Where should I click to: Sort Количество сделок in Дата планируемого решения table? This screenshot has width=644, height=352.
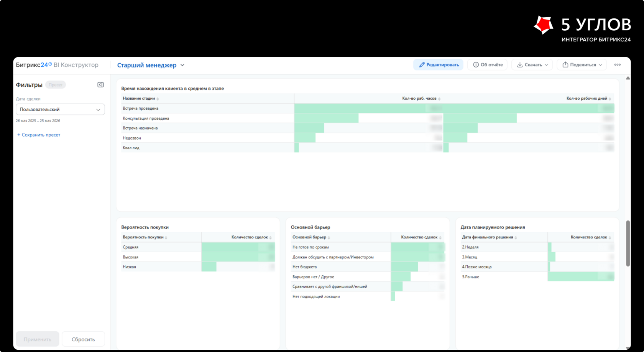591,237
